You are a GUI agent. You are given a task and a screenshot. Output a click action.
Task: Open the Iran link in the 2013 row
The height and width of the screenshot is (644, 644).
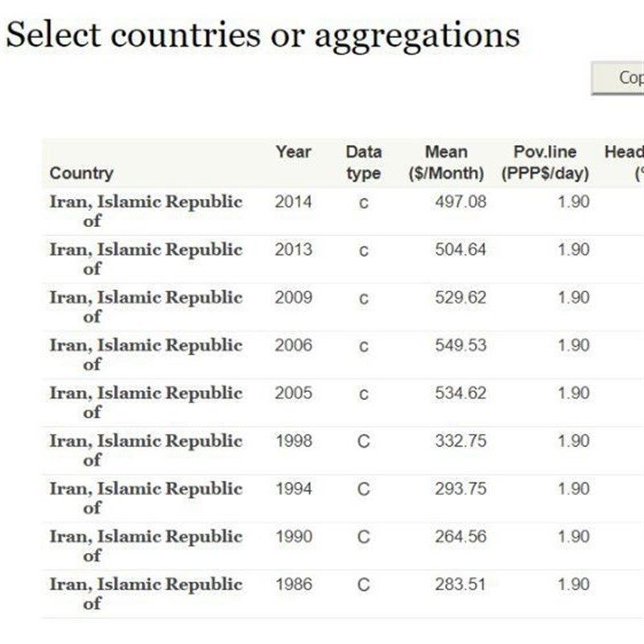tap(146, 258)
